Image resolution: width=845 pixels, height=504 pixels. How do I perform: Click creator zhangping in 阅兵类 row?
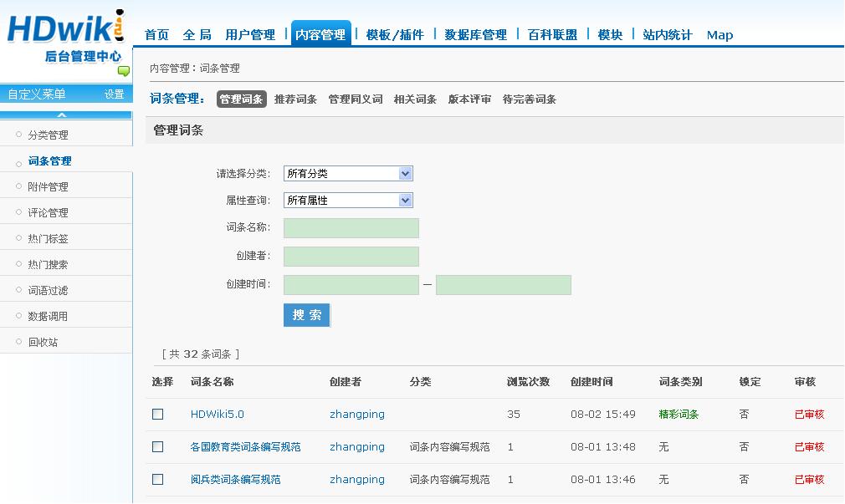[x=357, y=479]
